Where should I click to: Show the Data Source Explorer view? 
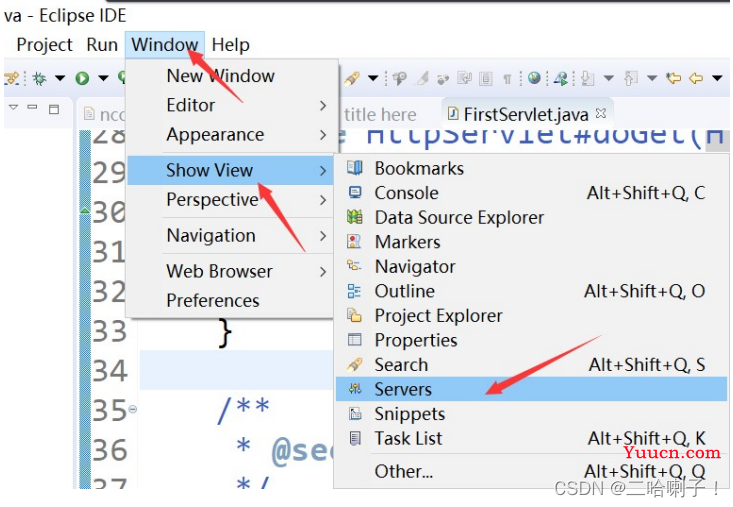coord(532,218)
